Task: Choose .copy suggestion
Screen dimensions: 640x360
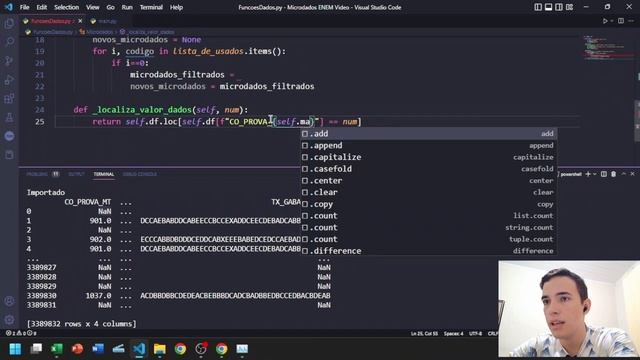Action: click(x=429, y=204)
